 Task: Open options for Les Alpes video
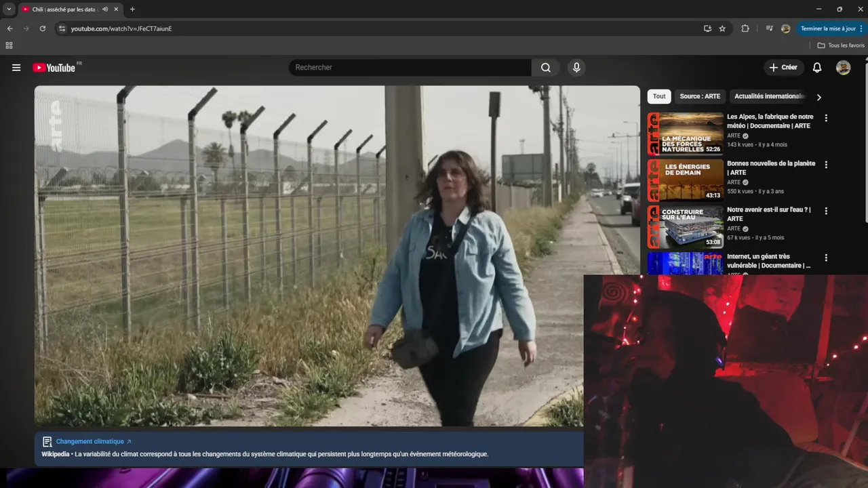[826, 118]
